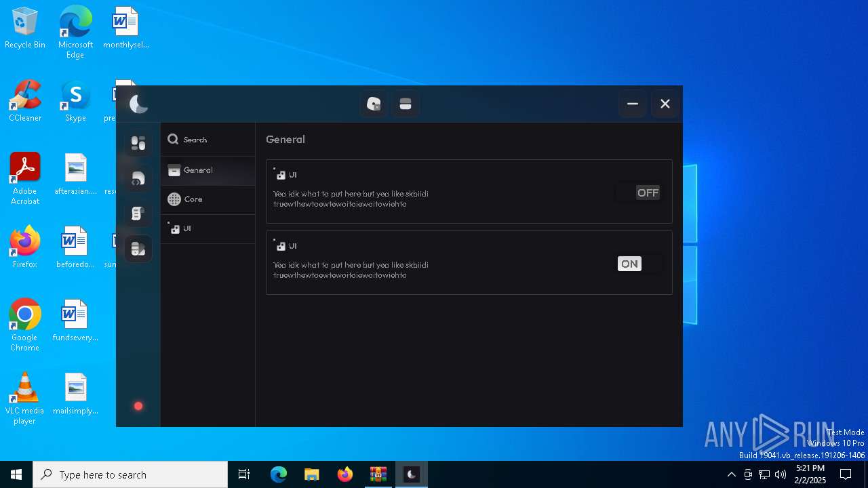Viewport: 868px width, 488px height.
Task: Select Microsoft Edge desktop shortcut
Action: pyautogui.click(x=75, y=32)
